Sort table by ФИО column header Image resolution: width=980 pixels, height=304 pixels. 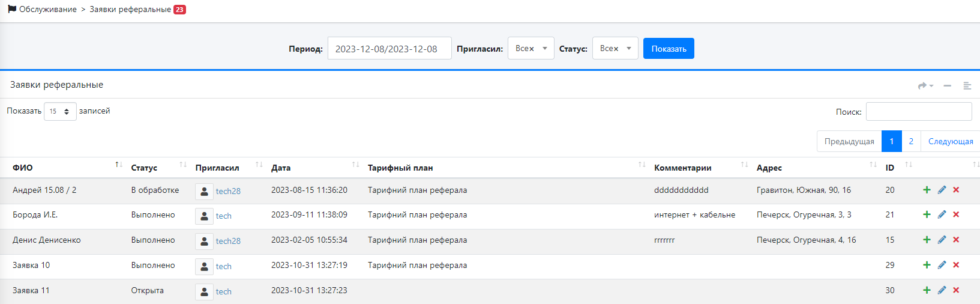pos(23,168)
